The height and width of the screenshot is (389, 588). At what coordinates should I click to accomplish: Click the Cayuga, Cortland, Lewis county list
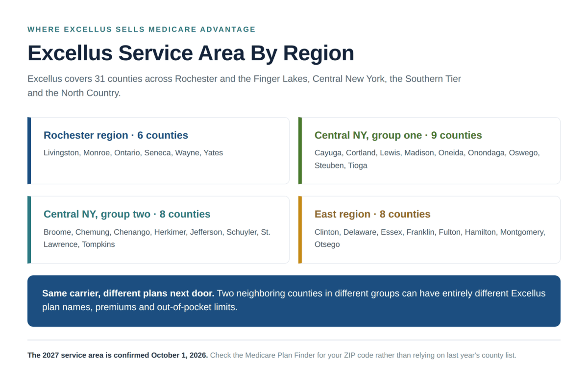tap(427, 159)
